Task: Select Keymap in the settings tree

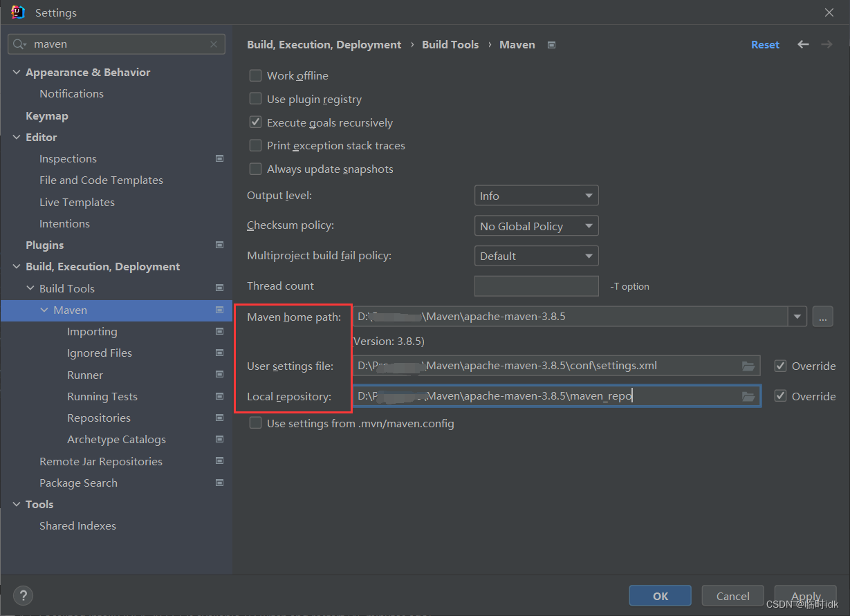Action: [x=47, y=115]
